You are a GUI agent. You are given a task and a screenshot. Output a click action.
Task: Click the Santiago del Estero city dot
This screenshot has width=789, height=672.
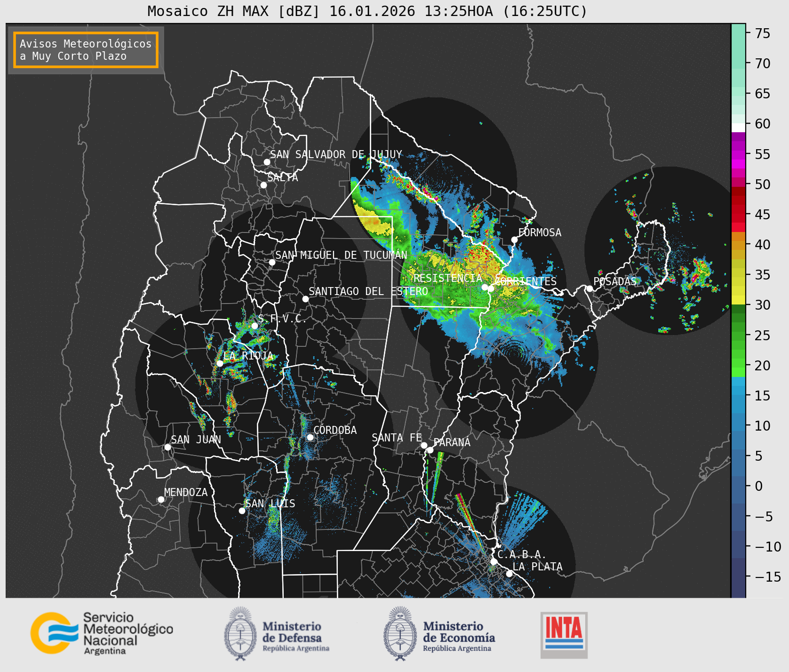point(305,299)
